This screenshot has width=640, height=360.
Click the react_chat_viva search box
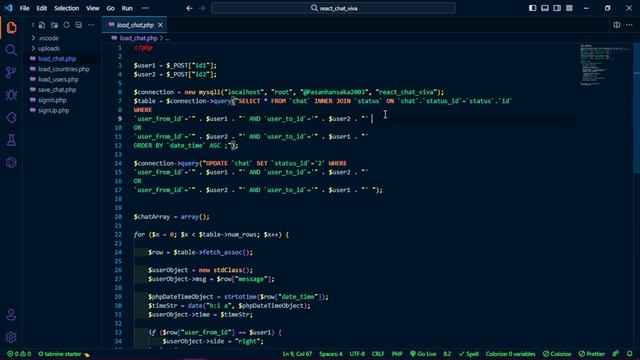333,8
